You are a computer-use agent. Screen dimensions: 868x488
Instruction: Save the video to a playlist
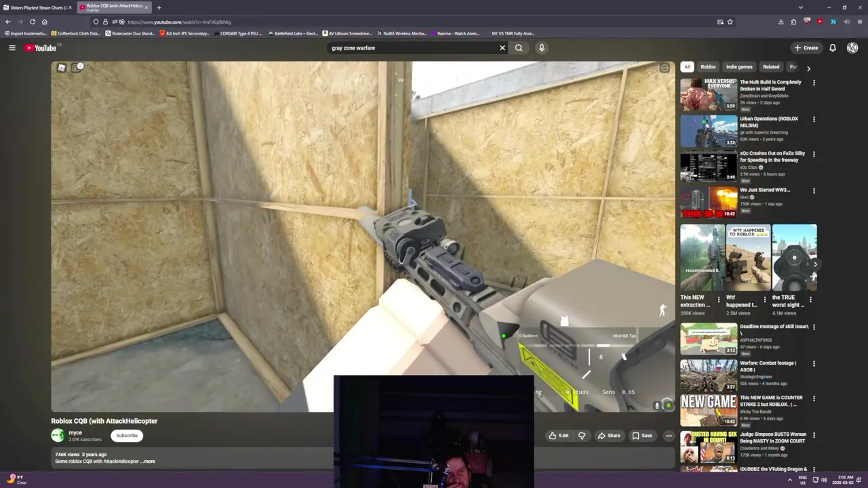(x=642, y=436)
